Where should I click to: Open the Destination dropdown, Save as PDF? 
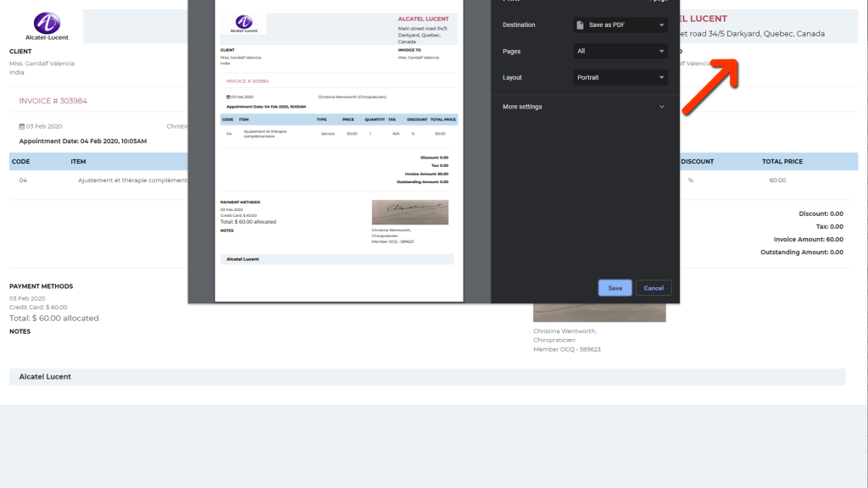620,25
